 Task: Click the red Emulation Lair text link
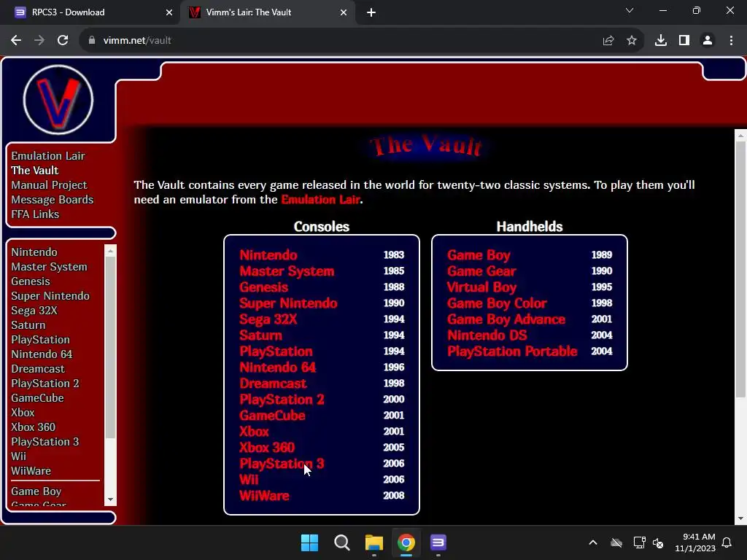pos(321,200)
